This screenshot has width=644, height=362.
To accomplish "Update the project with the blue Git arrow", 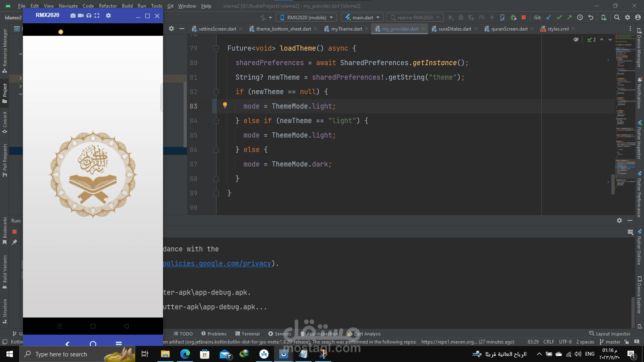I will tap(549, 17).
